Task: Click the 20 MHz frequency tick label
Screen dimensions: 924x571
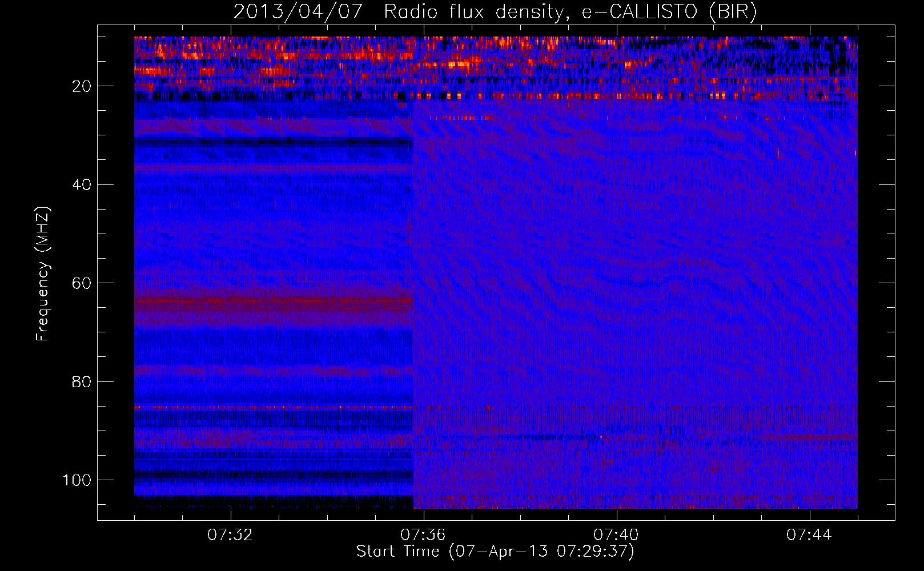Action: [x=82, y=86]
